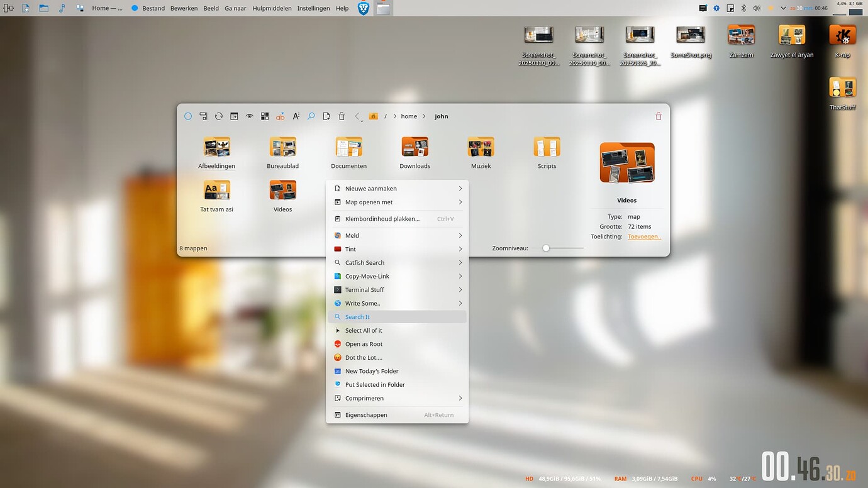The height and width of the screenshot is (488, 868).
Task: Open the Hulpmiddelen menu
Action: click(272, 8)
